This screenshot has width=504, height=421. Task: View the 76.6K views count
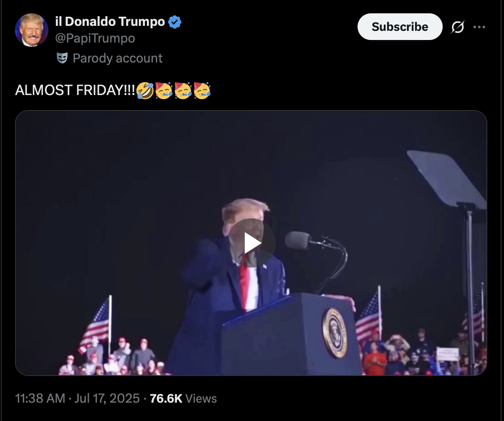point(166,398)
